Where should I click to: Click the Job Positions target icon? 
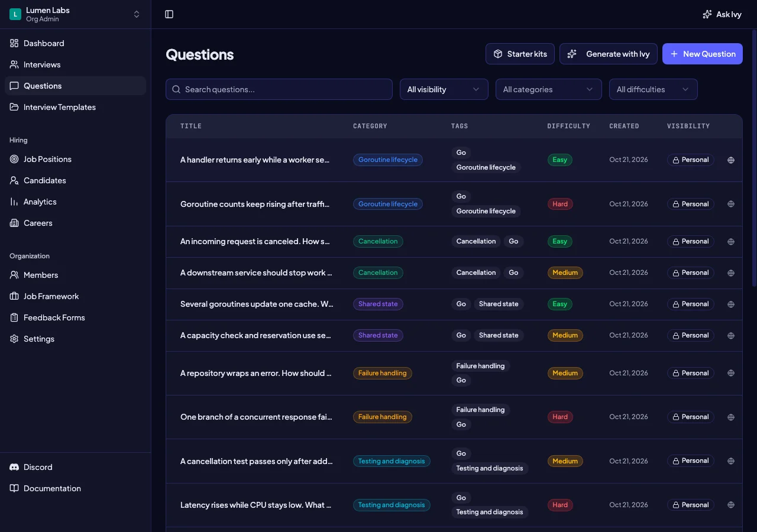(14, 159)
